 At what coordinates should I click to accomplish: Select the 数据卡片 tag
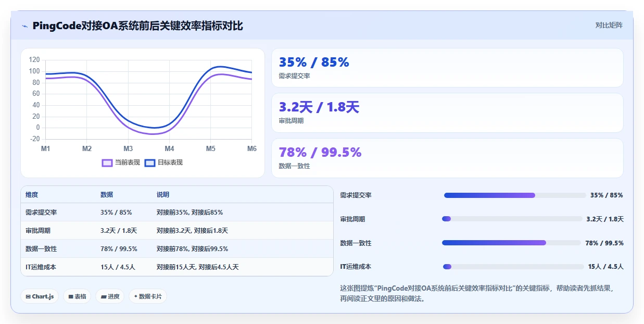148,296
